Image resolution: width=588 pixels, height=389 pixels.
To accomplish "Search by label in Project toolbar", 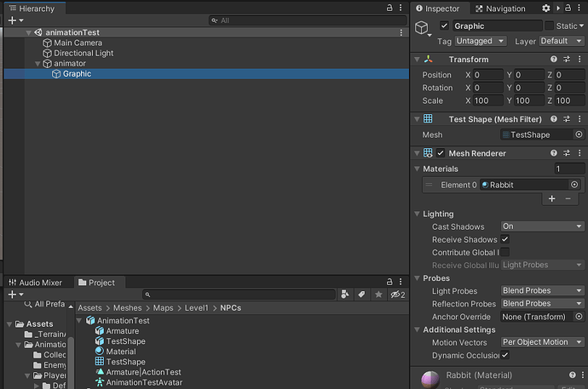I will click(361, 295).
